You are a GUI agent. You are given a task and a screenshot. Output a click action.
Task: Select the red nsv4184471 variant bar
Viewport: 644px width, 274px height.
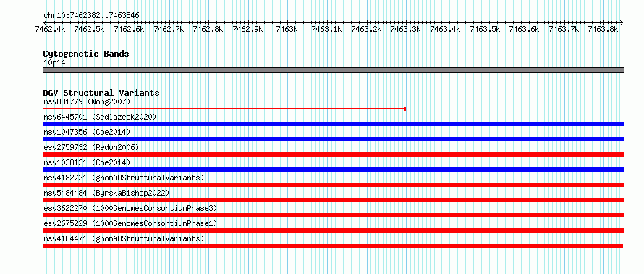pyautogui.click(x=333, y=246)
